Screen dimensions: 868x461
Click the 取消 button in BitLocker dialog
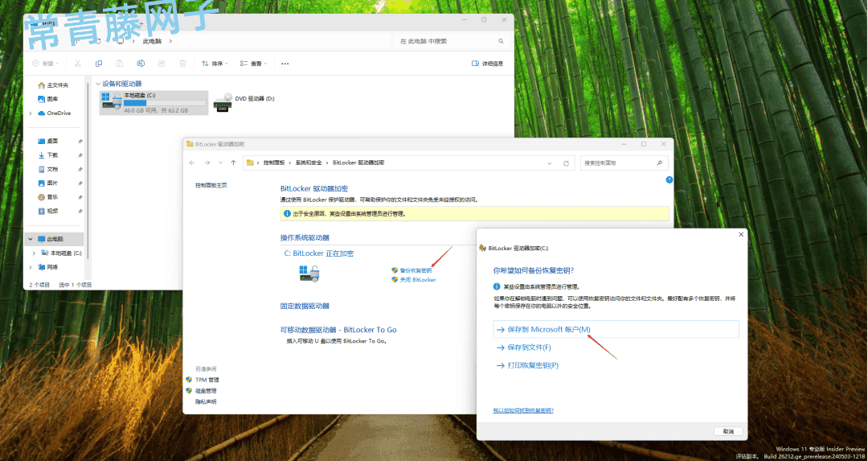(x=728, y=431)
